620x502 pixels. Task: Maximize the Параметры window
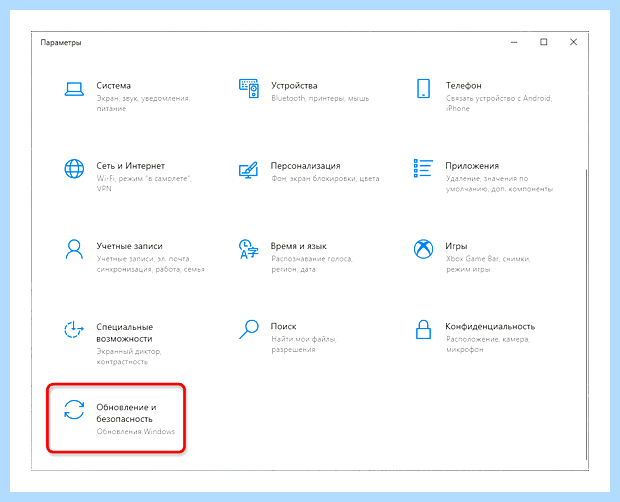[544, 42]
